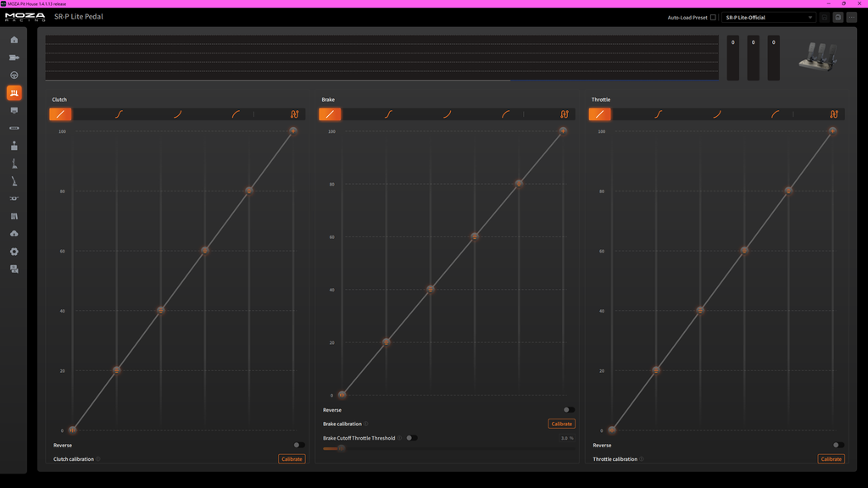The height and width of the screenshot is (488, 868).
Task: Select the Throttle linear curve preset
Action: (599, 114)
